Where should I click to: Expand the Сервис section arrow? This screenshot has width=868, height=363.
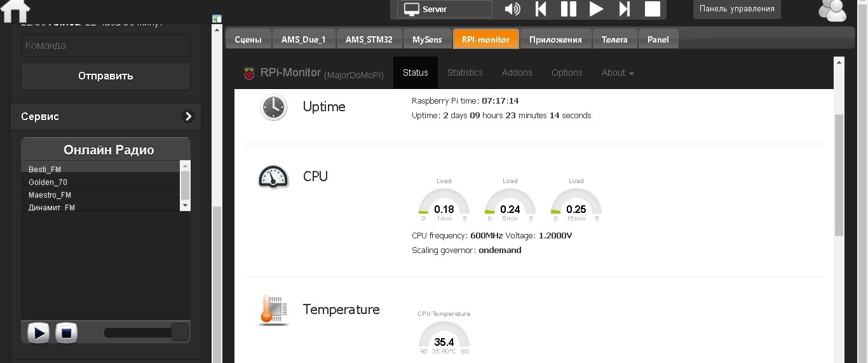[188, 116]
